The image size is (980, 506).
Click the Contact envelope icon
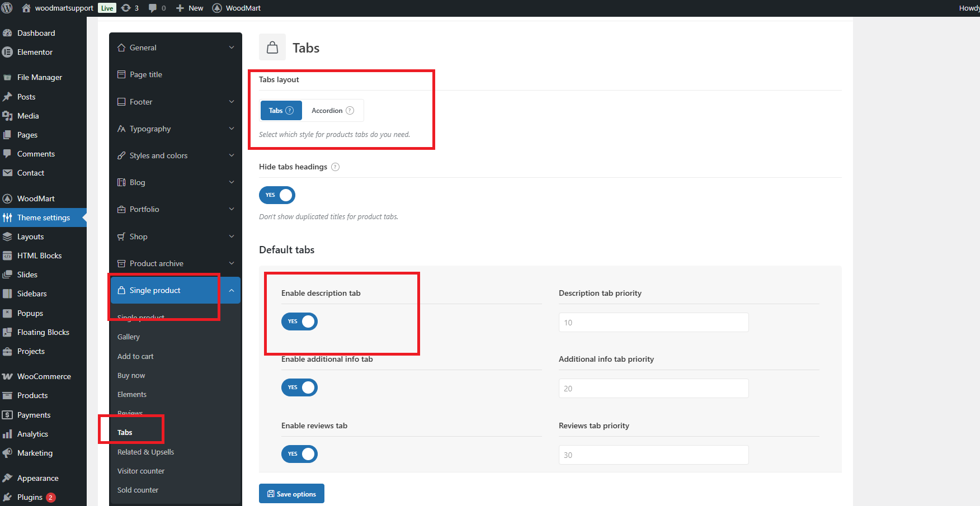[7, 173]
